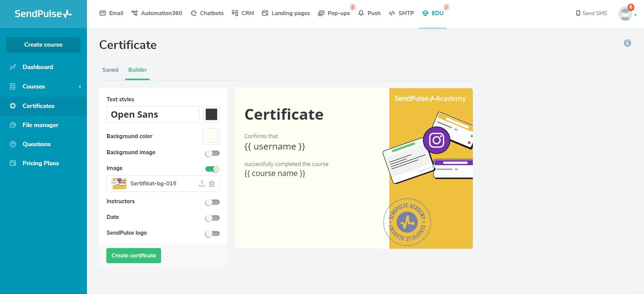Image resolution: width=644 pixels, height=294 pixels.
Task: Click the Automation360 flow icon
Action: click(134, 13)
